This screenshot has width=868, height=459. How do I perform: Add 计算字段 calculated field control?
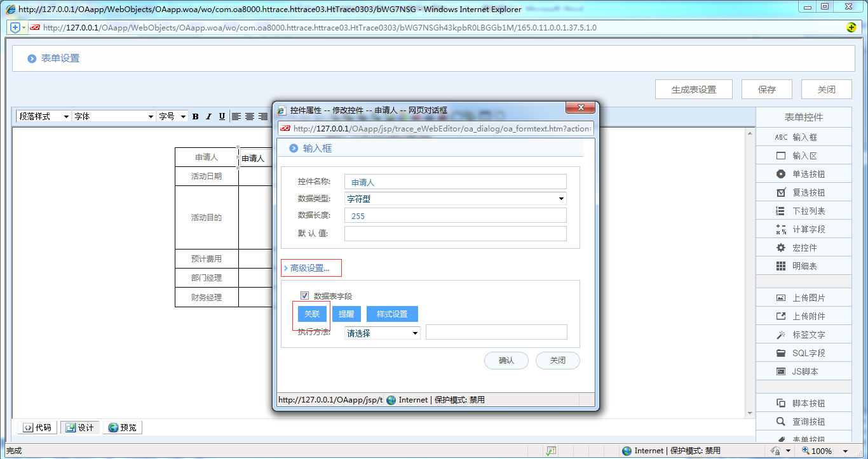pos(804,229)
